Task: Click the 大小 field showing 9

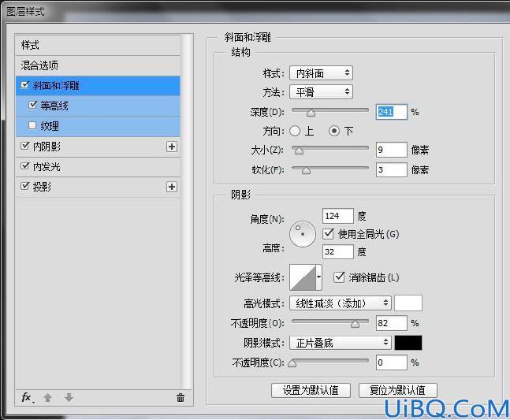Action: [391, 150]
